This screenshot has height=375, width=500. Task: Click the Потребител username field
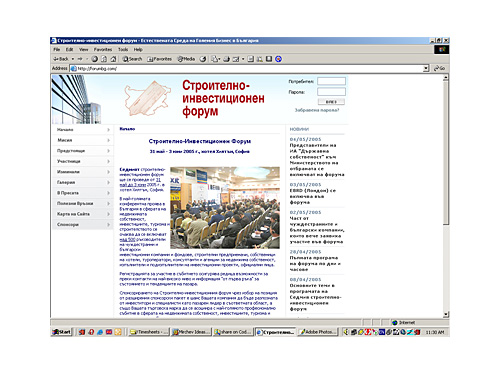pyautogui.click(x=331, y=81)
